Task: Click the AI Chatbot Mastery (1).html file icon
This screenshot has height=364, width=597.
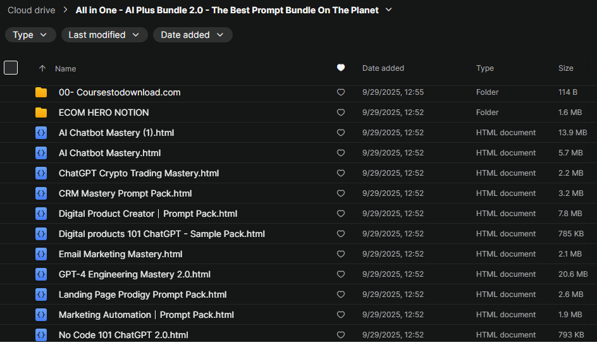Action: pos(41,133)
